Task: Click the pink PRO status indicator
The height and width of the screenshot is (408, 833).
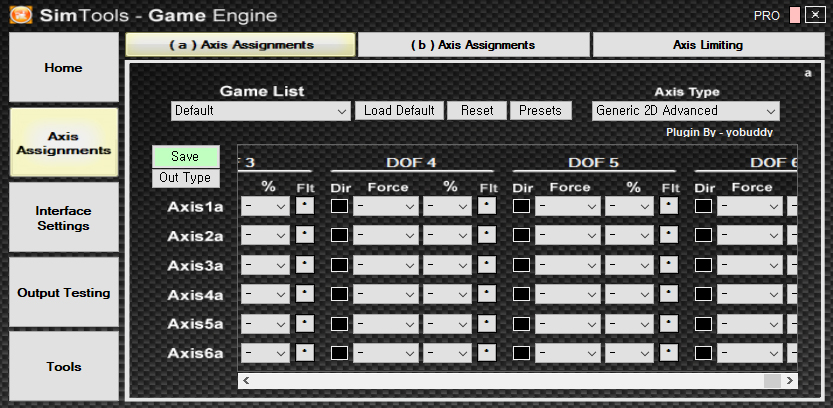Action: (795, 15)
